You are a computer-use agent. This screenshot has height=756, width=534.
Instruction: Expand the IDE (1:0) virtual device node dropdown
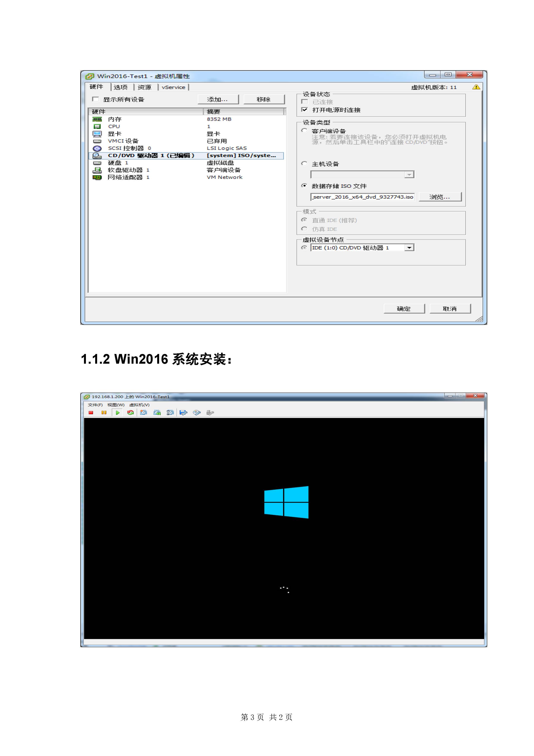(409, 248)
